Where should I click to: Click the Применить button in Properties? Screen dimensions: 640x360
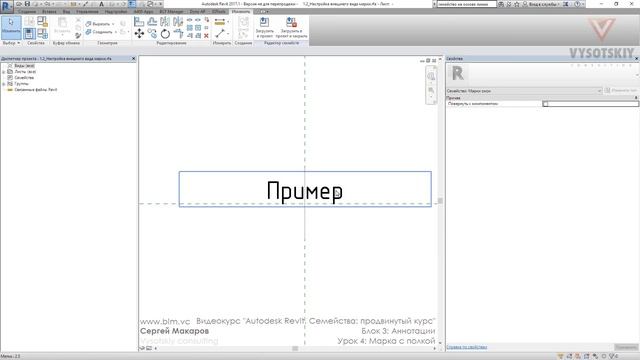(x=626, y=347)
